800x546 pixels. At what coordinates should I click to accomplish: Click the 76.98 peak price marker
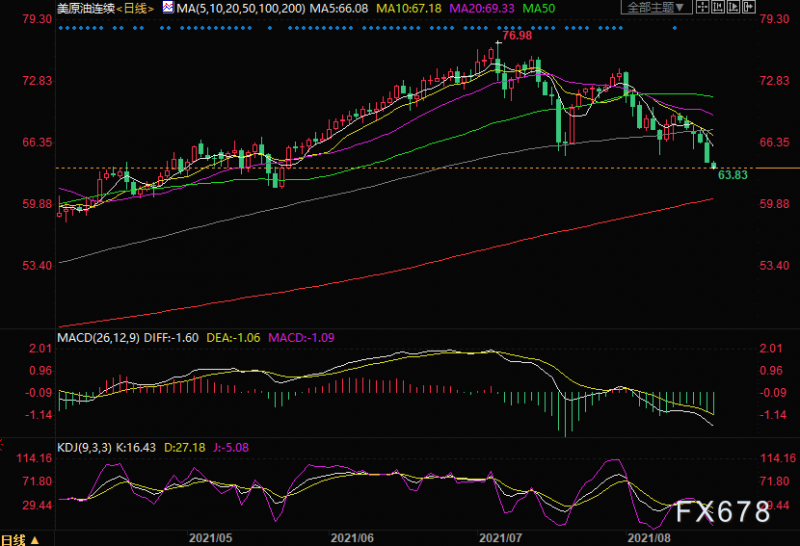click(x=516, y=36)
